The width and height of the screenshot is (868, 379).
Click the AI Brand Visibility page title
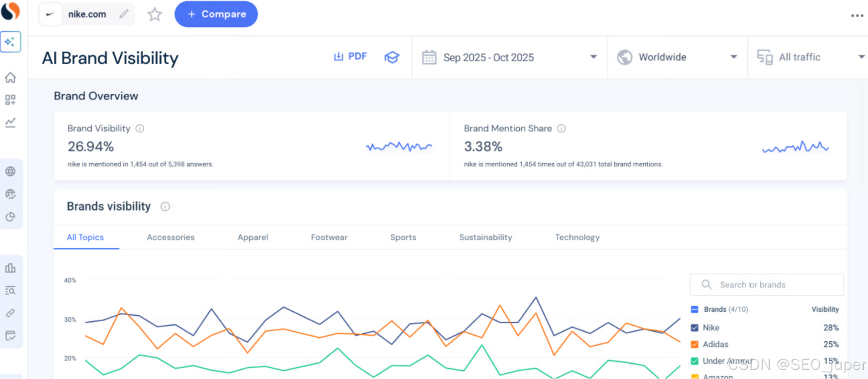pyautogui.click(x=110, y=58)
